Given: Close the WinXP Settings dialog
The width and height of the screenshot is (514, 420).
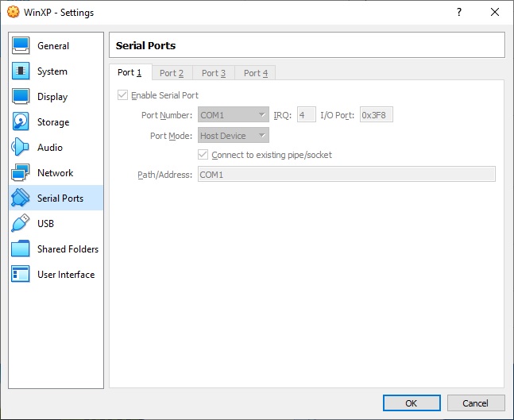Looking at the screenshot, I should coord(495,12).
